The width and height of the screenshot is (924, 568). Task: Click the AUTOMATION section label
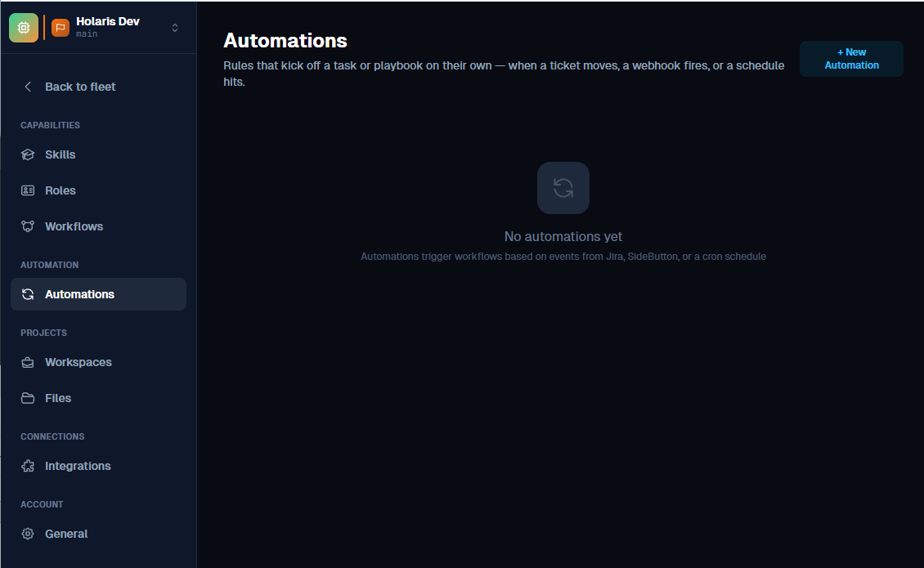50,265
